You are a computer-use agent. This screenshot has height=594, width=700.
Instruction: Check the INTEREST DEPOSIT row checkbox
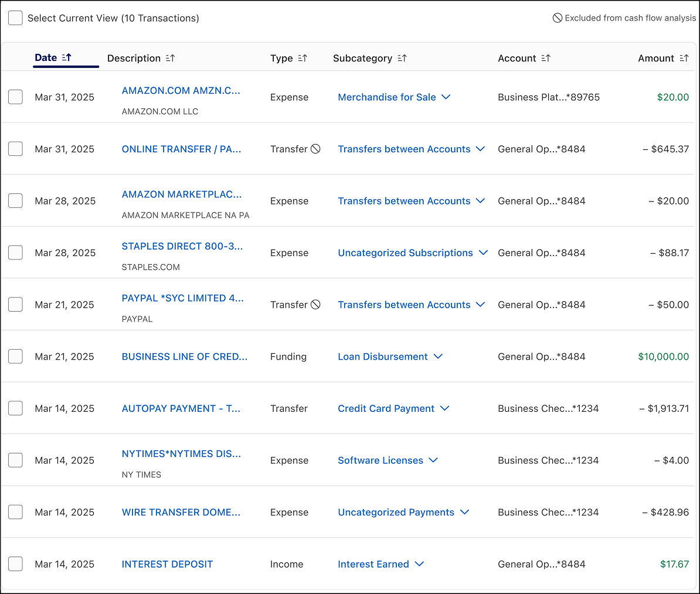click(15, 564)
